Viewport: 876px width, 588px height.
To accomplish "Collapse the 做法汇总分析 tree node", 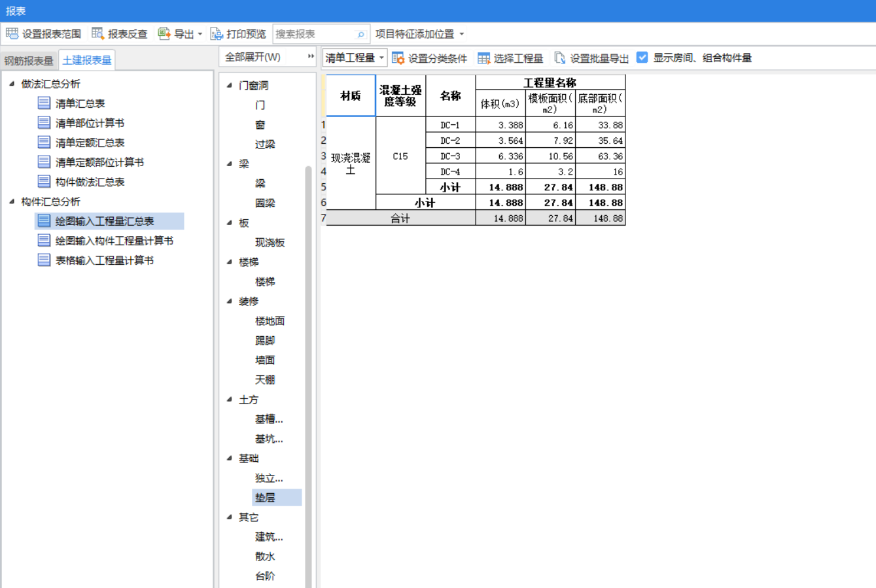I will 12,84.
